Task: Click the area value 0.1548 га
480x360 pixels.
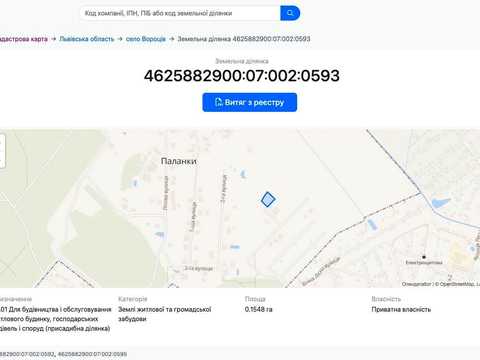Action: 259,309
